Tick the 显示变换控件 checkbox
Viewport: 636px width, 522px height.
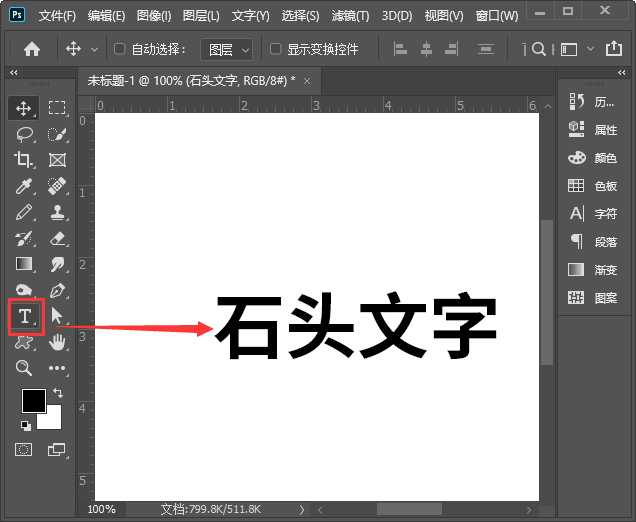276,48
